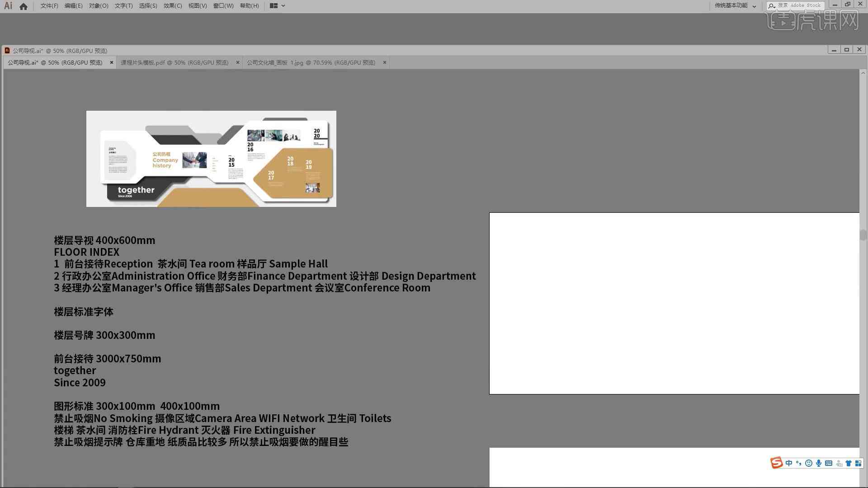Open the 编辑(E) Edit menu
This screenshot has height=488, width=868.
71,5
